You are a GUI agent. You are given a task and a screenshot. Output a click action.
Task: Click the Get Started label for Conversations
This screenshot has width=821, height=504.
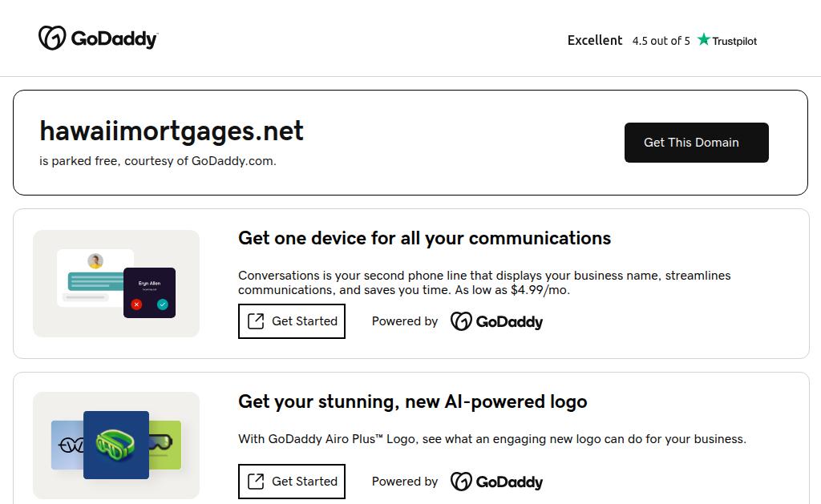click(305, 321)
